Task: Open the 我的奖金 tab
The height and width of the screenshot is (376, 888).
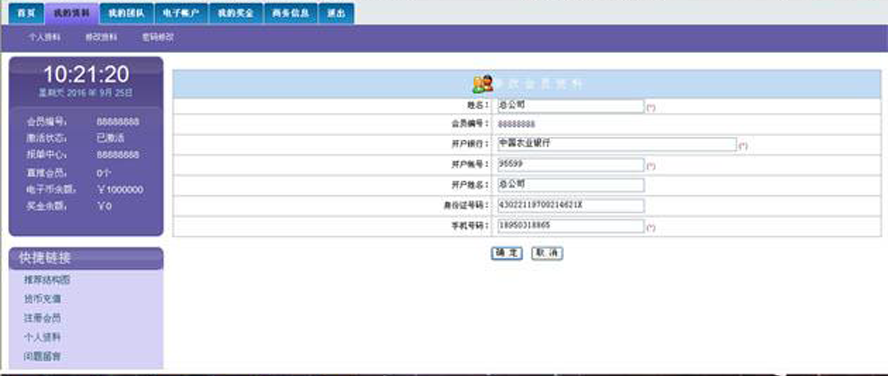Action: pyautogui.click(x=236, y=14)
